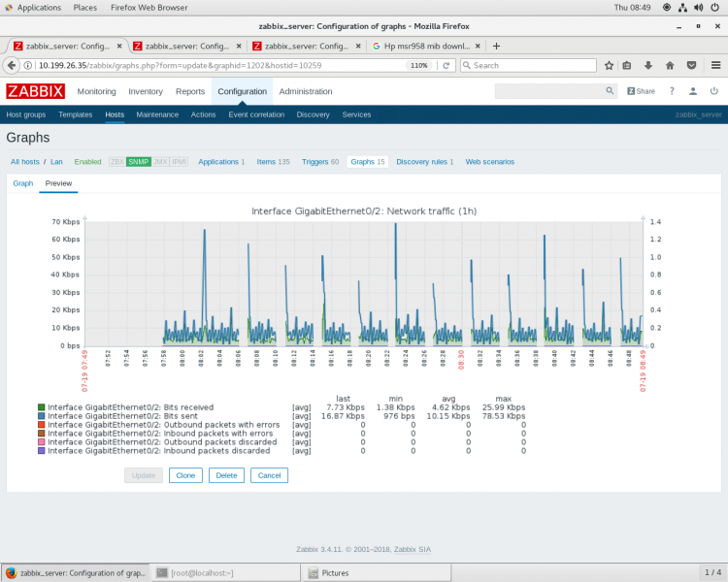Click the Clone button

187,475
